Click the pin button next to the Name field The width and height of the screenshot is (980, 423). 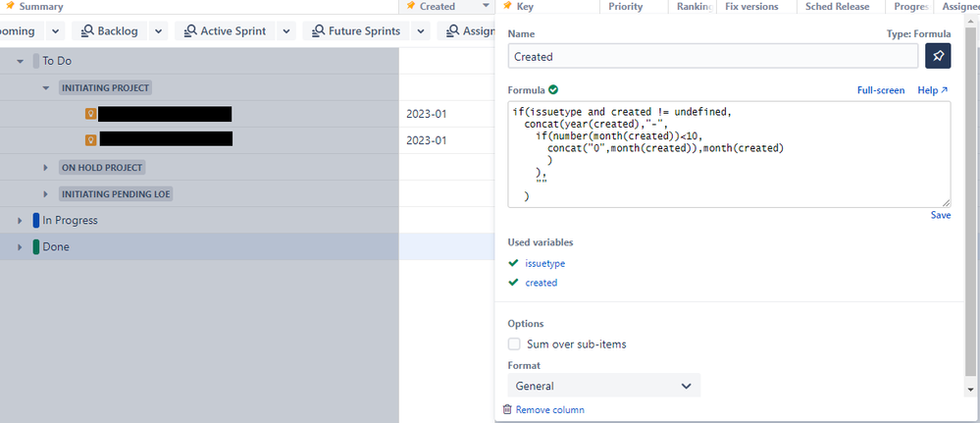pos(938,56)
